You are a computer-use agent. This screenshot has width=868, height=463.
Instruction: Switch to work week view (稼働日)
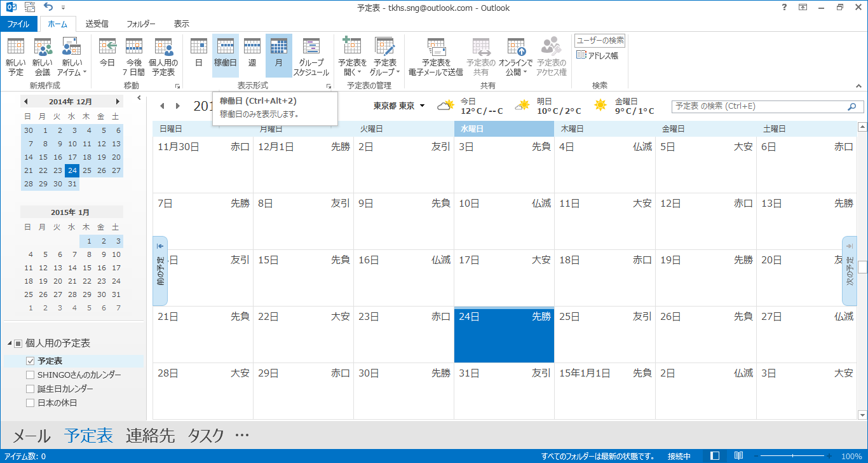(x=226, y=57)
